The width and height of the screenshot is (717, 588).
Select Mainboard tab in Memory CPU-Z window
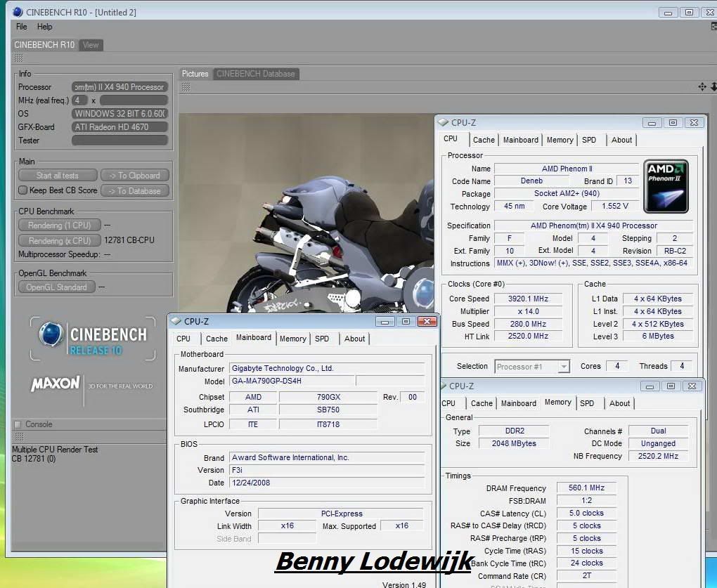(x=519, y=403)
